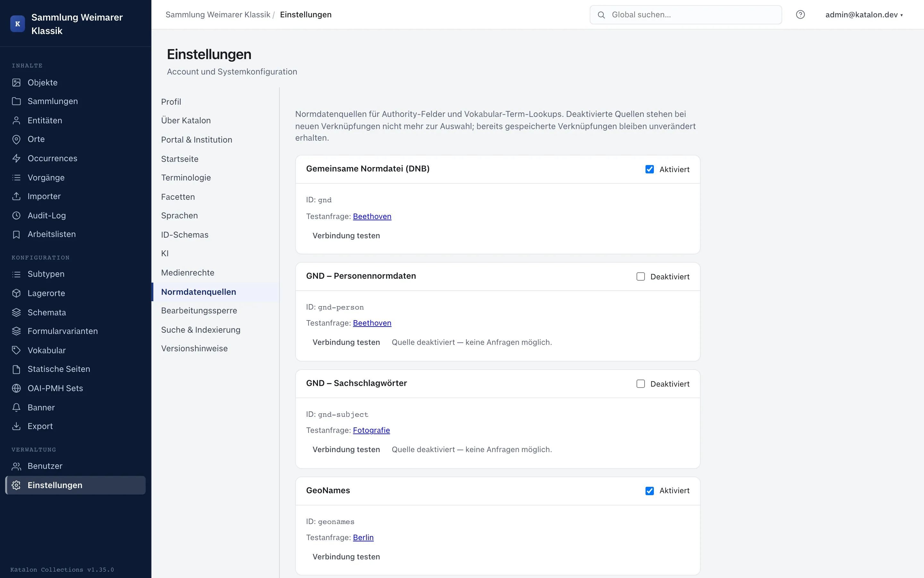
Task: Click the ID gnd-person text
Action: tap(335, 307)
